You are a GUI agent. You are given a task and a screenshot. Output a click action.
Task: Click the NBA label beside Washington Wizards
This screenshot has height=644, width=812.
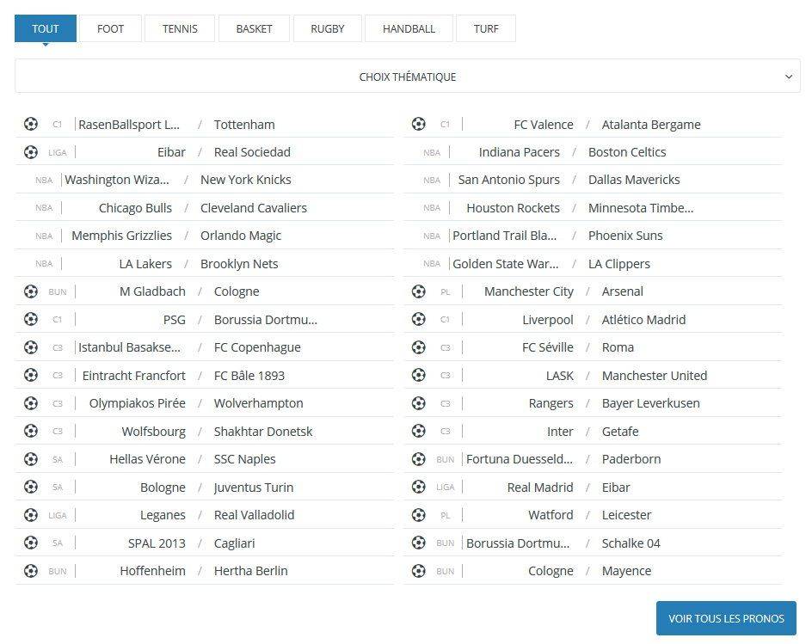tap(44, 181)
